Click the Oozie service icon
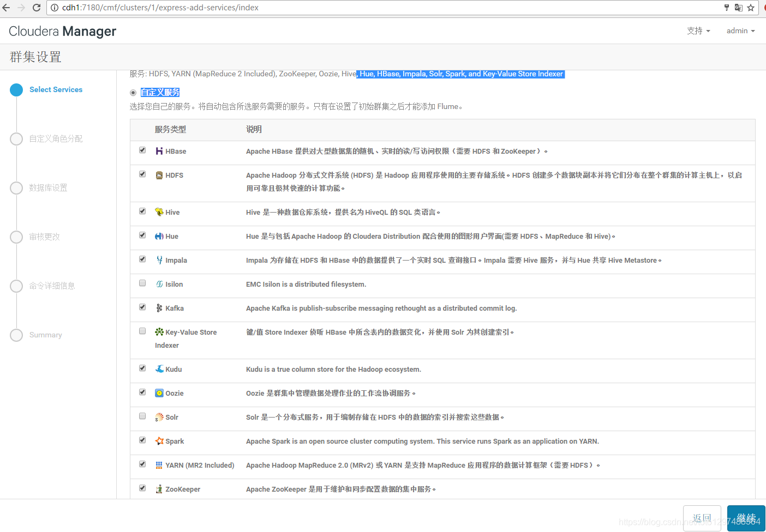This screenshot has width=766, height=532. pyautogui.click(x=159, y=393)
